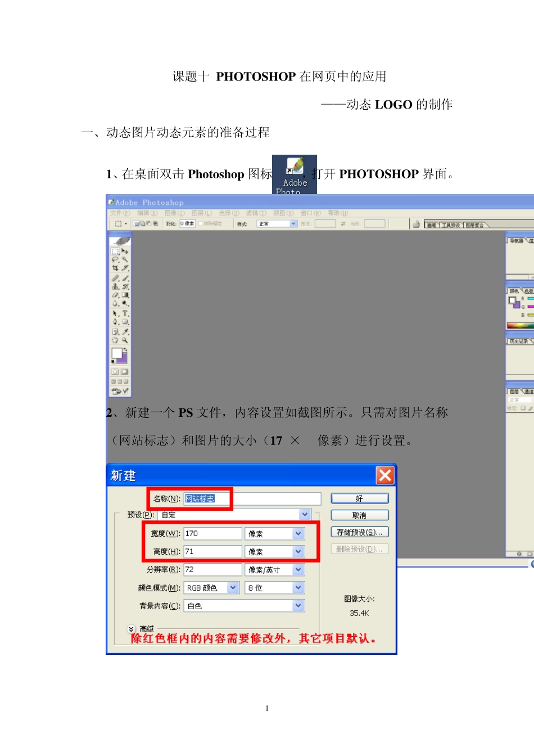Click the white foreground color swatch in toolbox
Screen dimensions: 534x756
tap(116, 353)
